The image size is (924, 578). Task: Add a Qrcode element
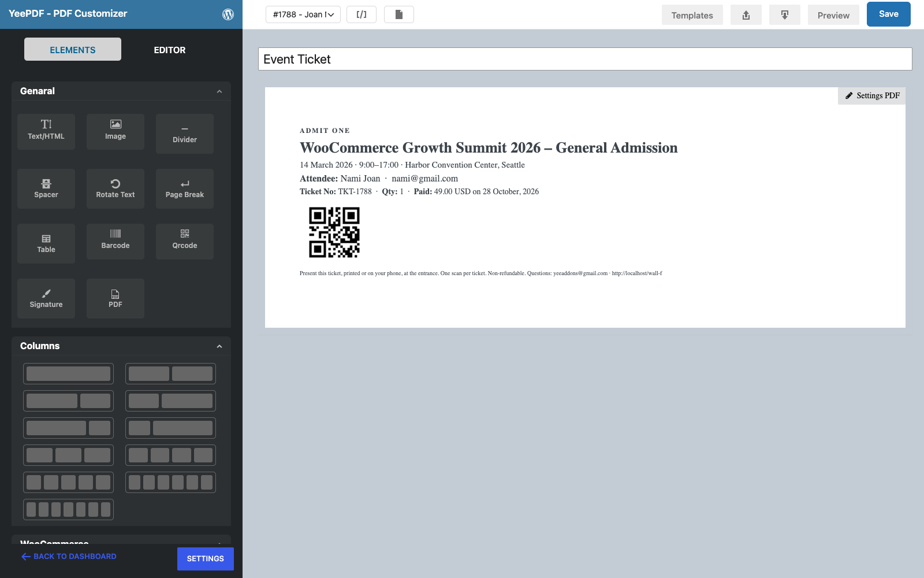[185, 241]
